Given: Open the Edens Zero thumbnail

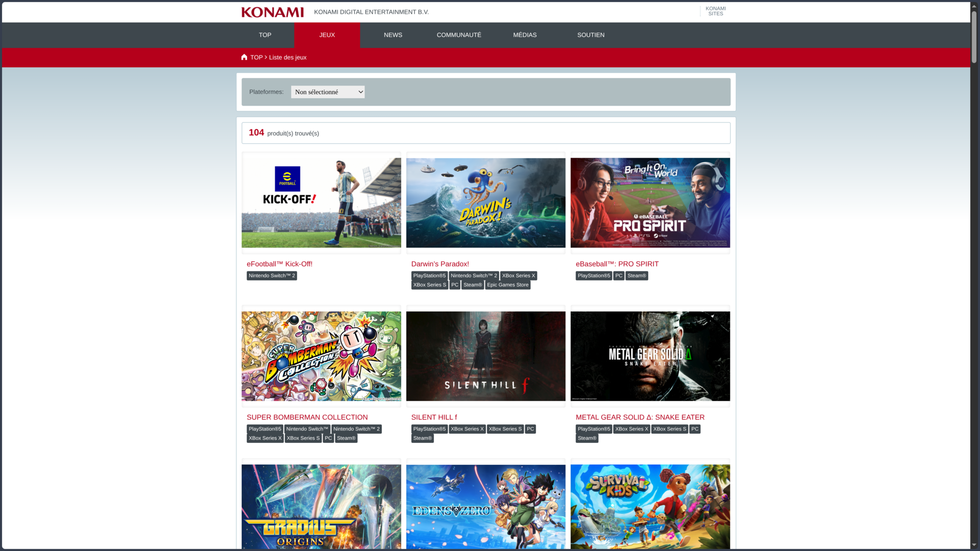Looking at the screenshot, I should point(485,507).
